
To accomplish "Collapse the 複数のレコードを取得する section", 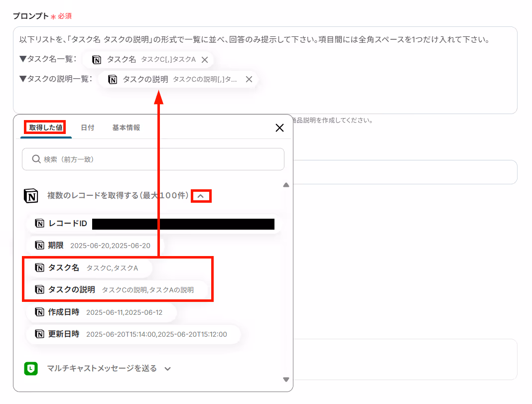I will click(x=201, y=196).
